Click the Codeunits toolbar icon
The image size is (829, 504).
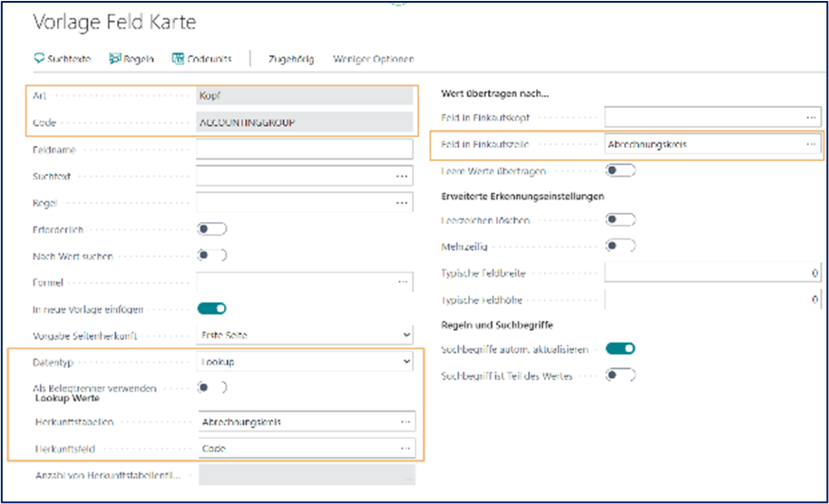(178, 59)
